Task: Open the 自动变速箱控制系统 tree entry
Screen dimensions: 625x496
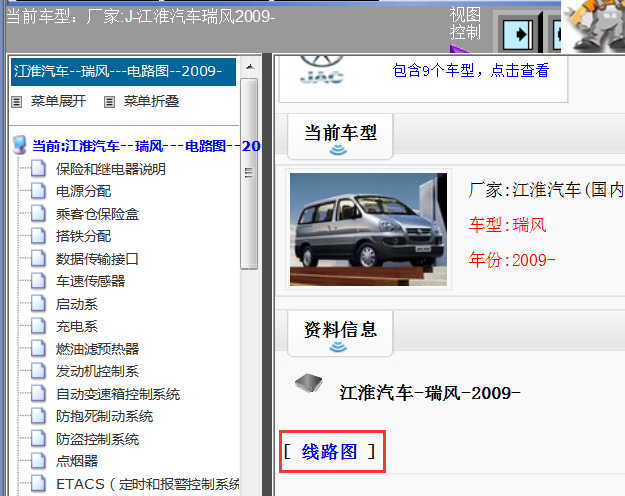Action: click(118, 394)
